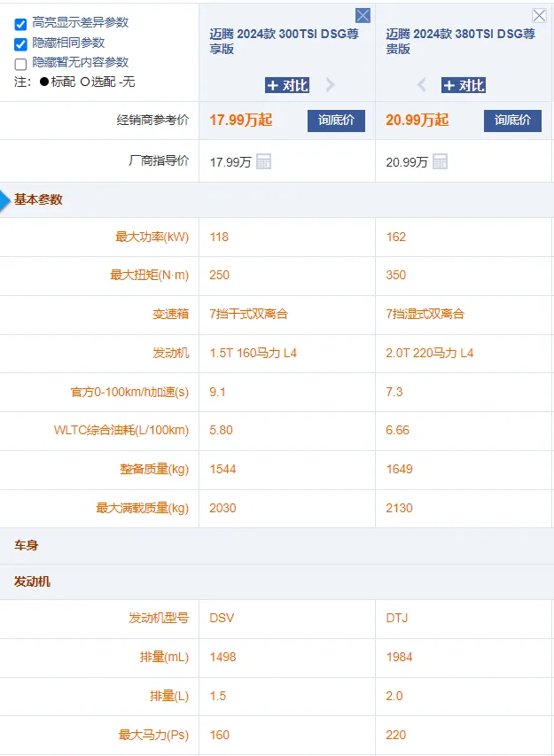Select the 官方0-100km/h加速(s) label

point(129,392)
